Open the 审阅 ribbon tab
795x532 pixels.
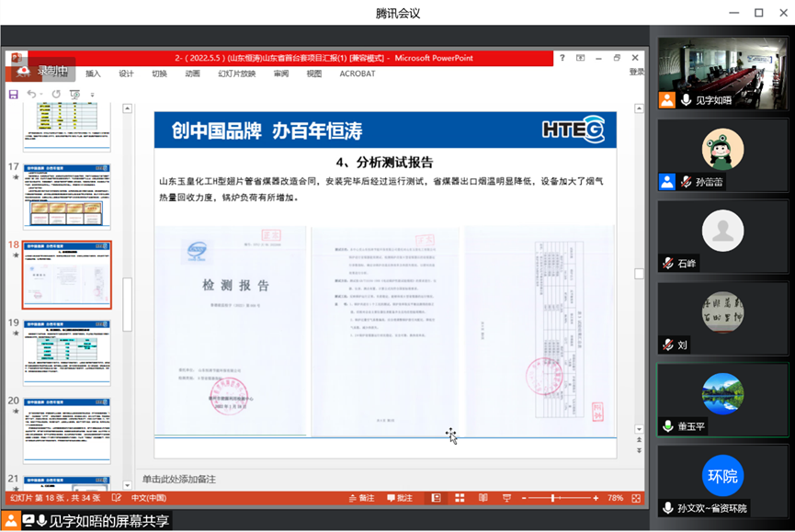tap(280, 73)
